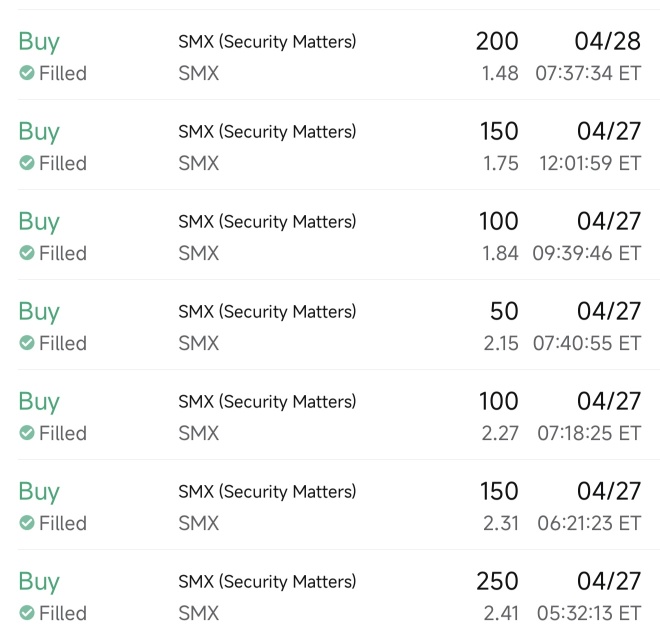Click the Filled checkmark icon for 07:18:25 order
This screenshot has height=641, width=660.
pyautogui.click(x=27, y=433)
